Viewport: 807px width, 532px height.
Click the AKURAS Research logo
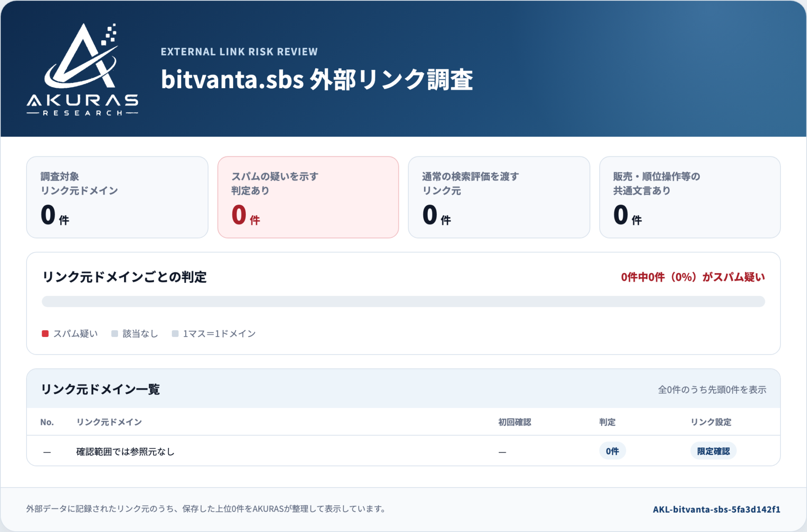82,69
